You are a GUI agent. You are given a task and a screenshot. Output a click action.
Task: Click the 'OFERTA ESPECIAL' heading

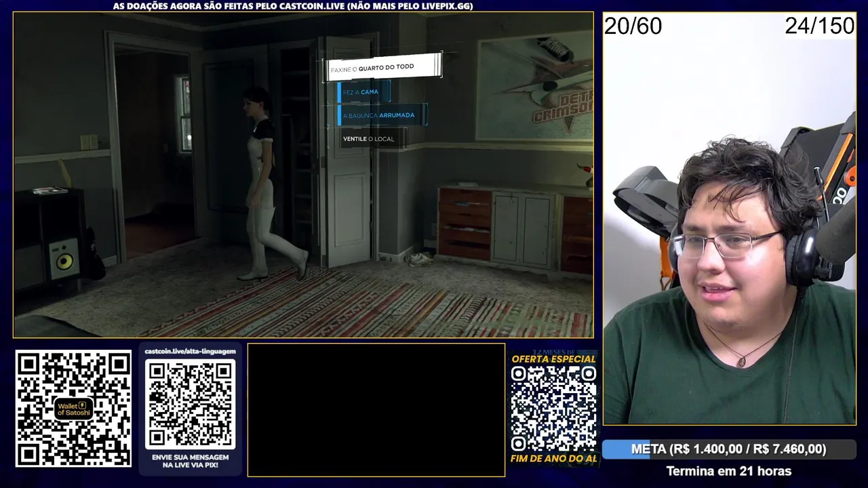pos(553,359)
